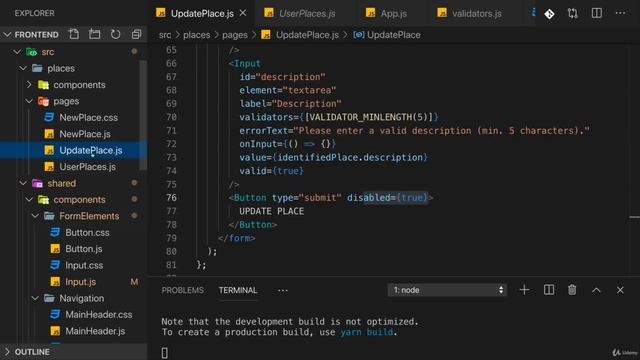Screen dimensions: 640x360
Task: Open additional panel views ellipsis
Action: (282, 290)
